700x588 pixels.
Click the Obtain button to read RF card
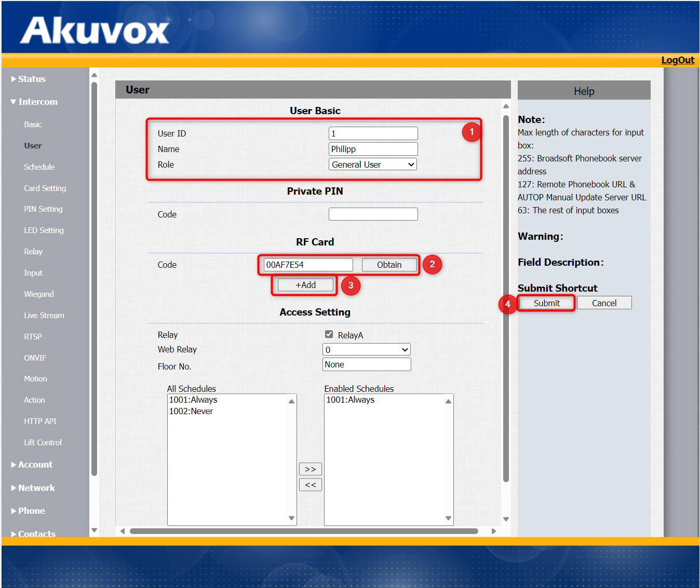[x=389, y=265]
